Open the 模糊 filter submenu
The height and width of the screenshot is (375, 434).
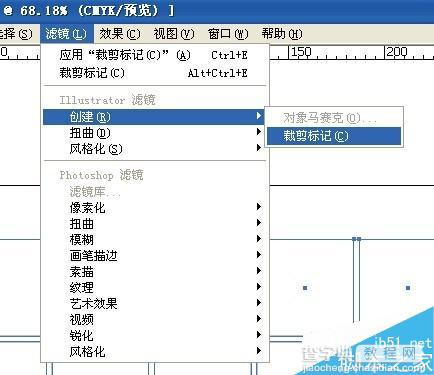(x=154, y=240)
